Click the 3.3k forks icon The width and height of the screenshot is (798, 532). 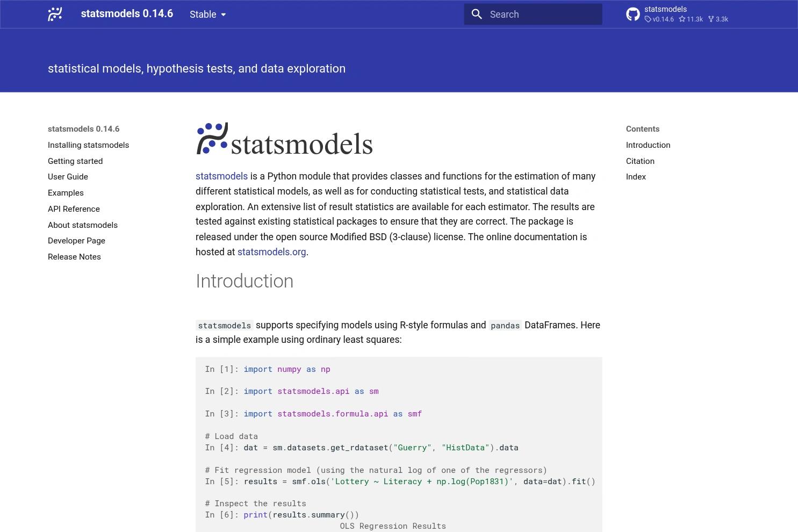coord(711,19)
